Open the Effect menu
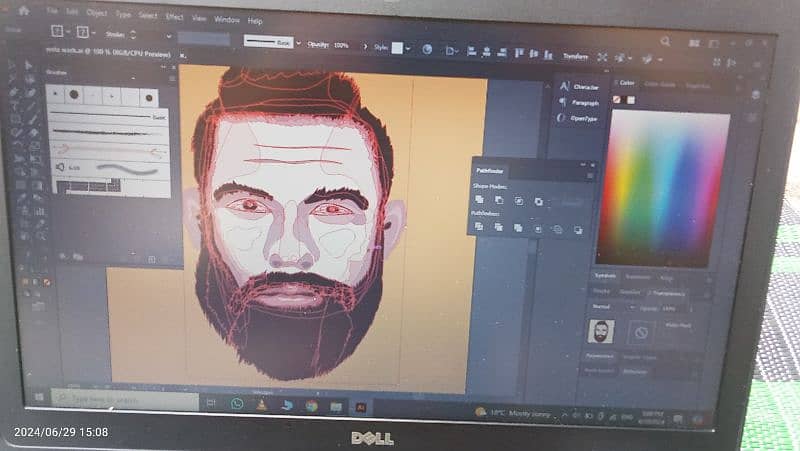 click(x=174, y=17)
